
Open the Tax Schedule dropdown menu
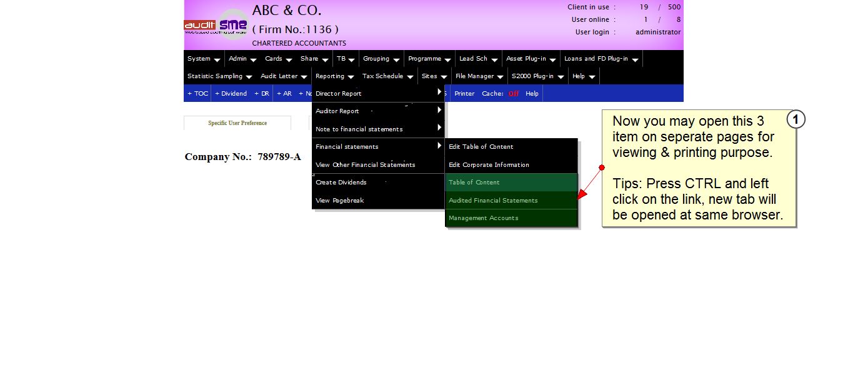pyautogui.click(x=387, y=76)
